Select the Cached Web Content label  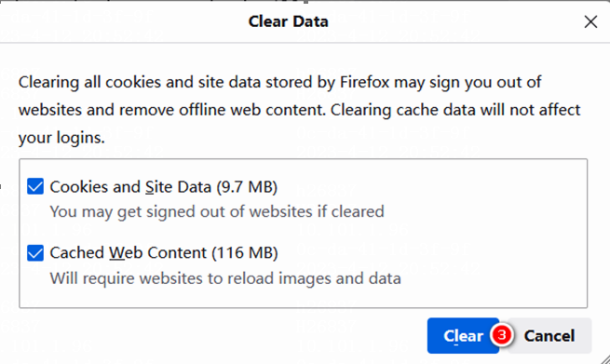pyautogui.click(x=164, y=253)
